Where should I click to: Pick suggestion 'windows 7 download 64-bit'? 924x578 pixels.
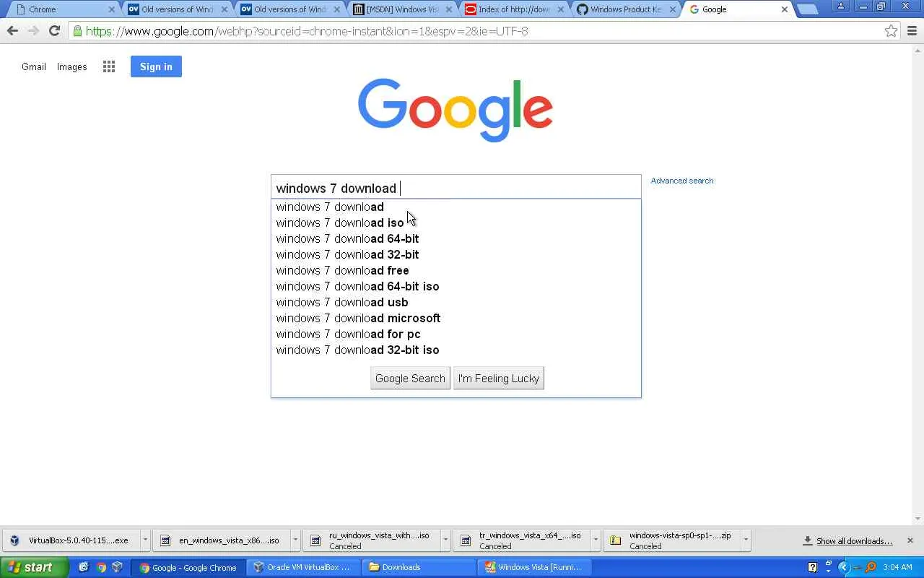(x=456, y=238)
